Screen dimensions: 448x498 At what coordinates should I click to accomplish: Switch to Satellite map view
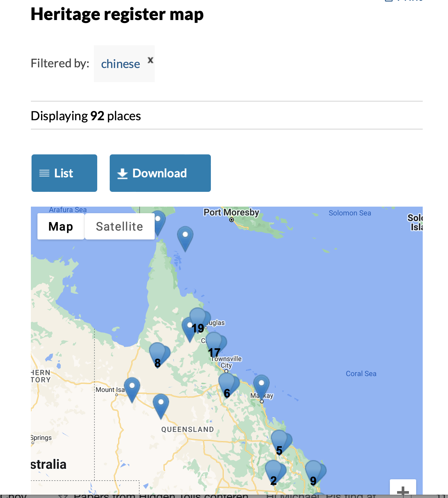point(120,227)
